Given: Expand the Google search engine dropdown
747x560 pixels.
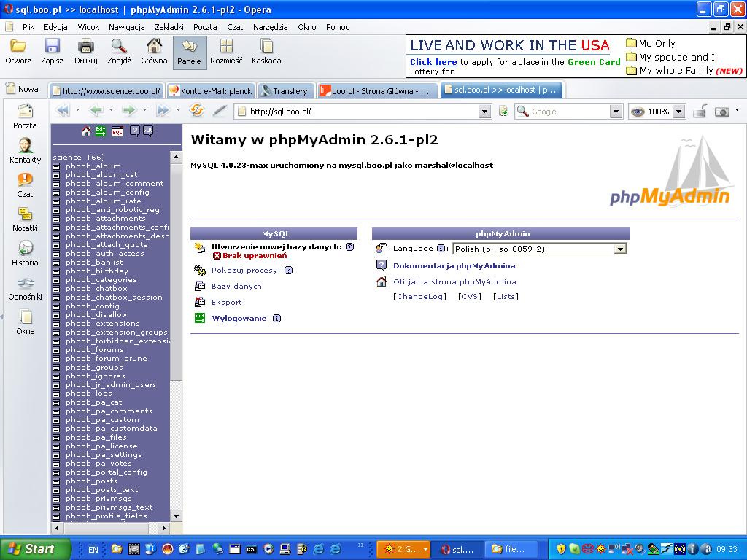Looking at the screenshot, I should (616, 112).
